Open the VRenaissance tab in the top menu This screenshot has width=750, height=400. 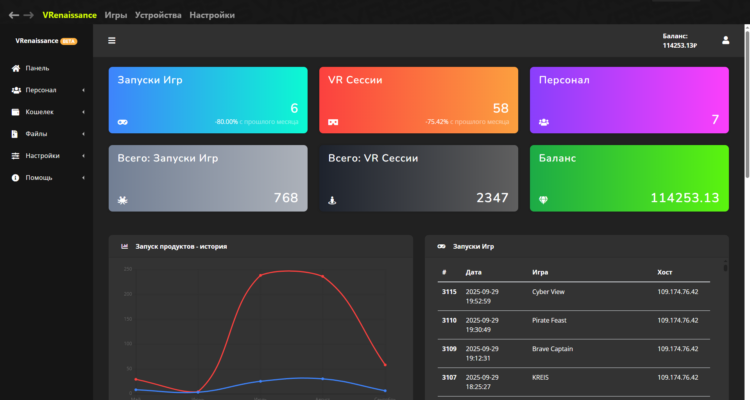[69, 15]
